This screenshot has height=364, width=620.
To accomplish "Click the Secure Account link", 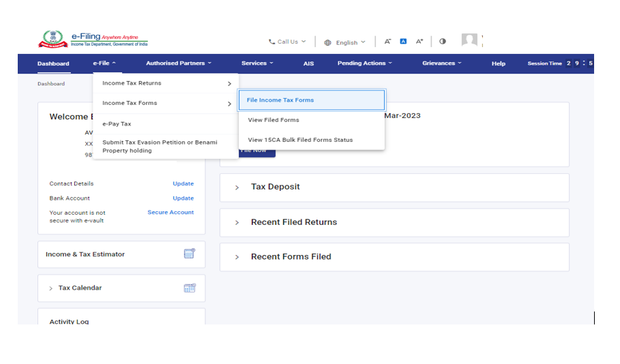I will coord(171,213).
